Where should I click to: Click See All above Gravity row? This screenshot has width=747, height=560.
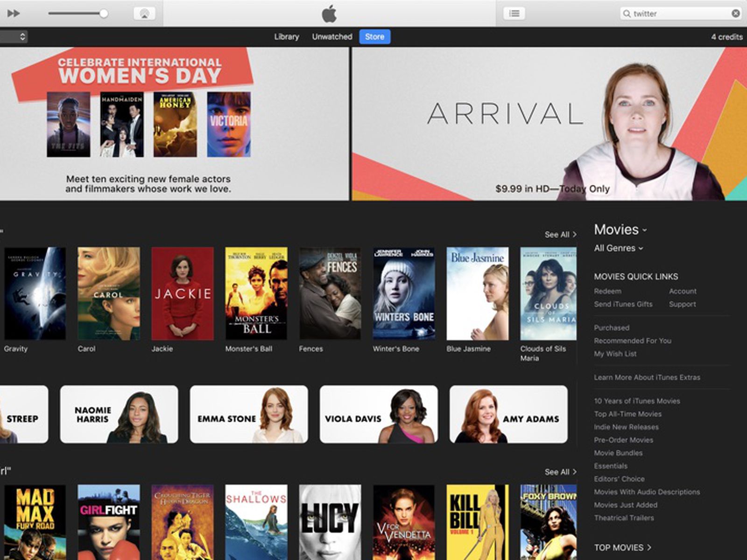(x=560, y=234)
